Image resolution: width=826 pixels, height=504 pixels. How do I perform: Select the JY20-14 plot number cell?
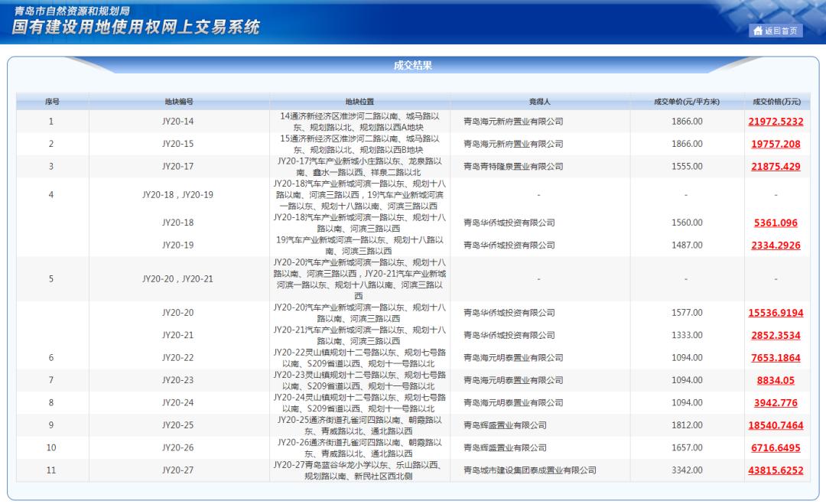coord(179,121)
